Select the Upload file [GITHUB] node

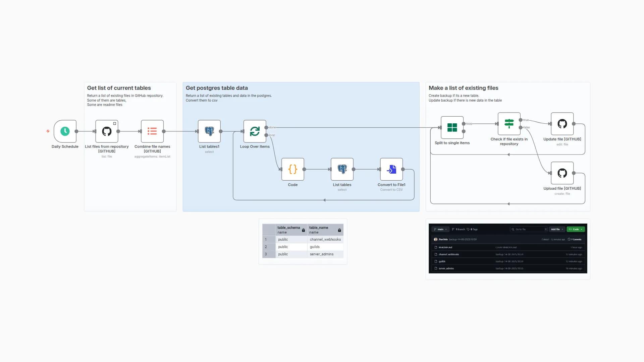point(562,173)
